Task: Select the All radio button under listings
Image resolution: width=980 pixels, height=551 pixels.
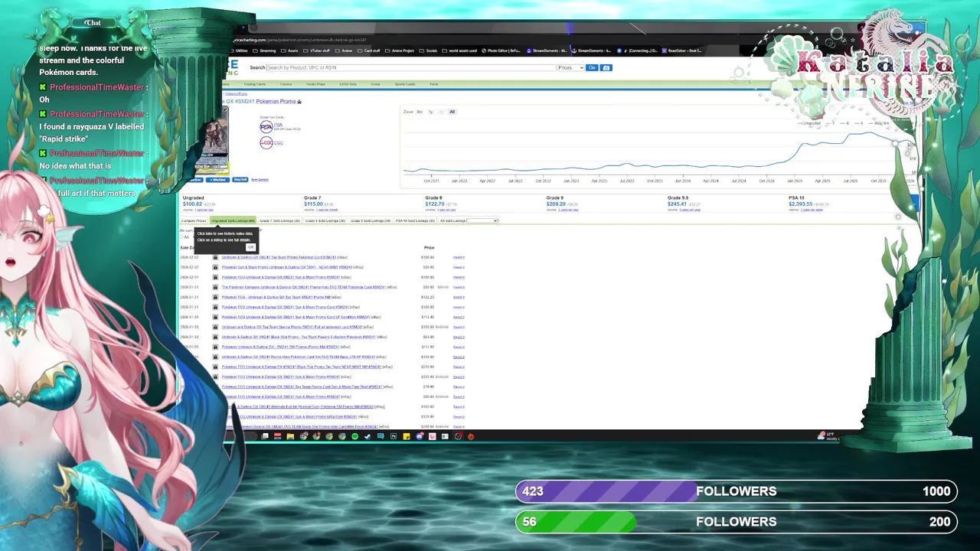Action: (x=181, y=237)
